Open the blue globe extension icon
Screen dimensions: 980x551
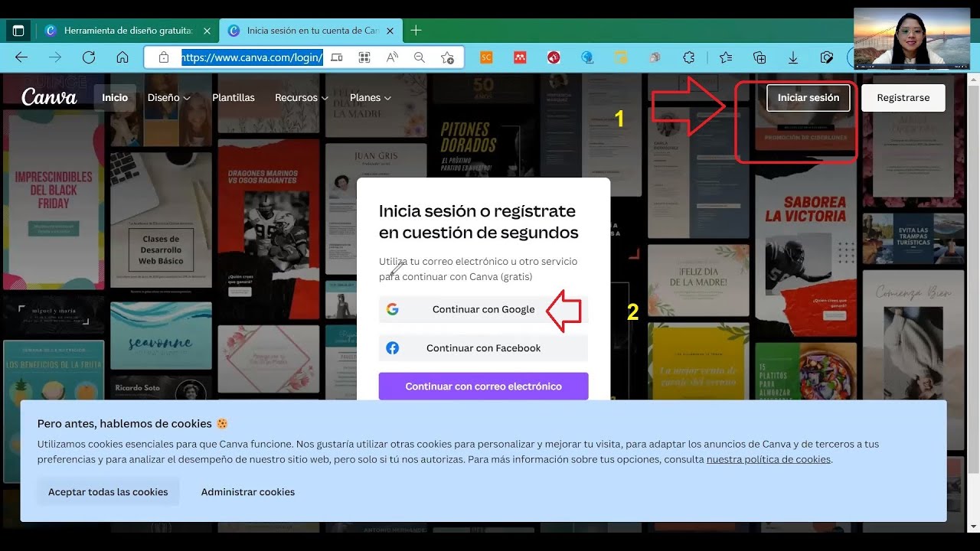pyautogui.click(x=587, y=57)
